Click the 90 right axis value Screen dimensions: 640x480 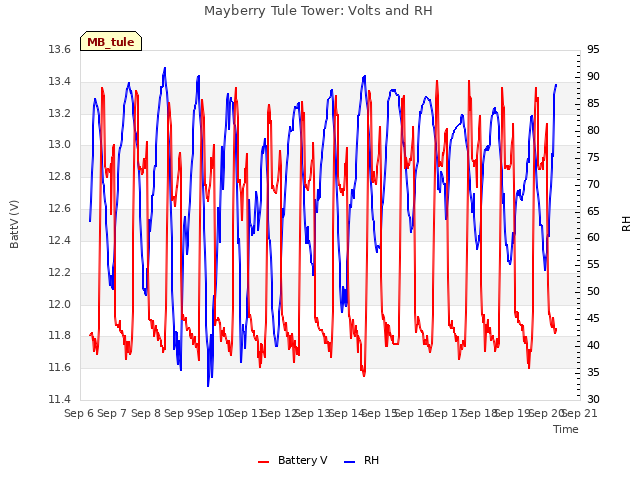click(593, 76)
